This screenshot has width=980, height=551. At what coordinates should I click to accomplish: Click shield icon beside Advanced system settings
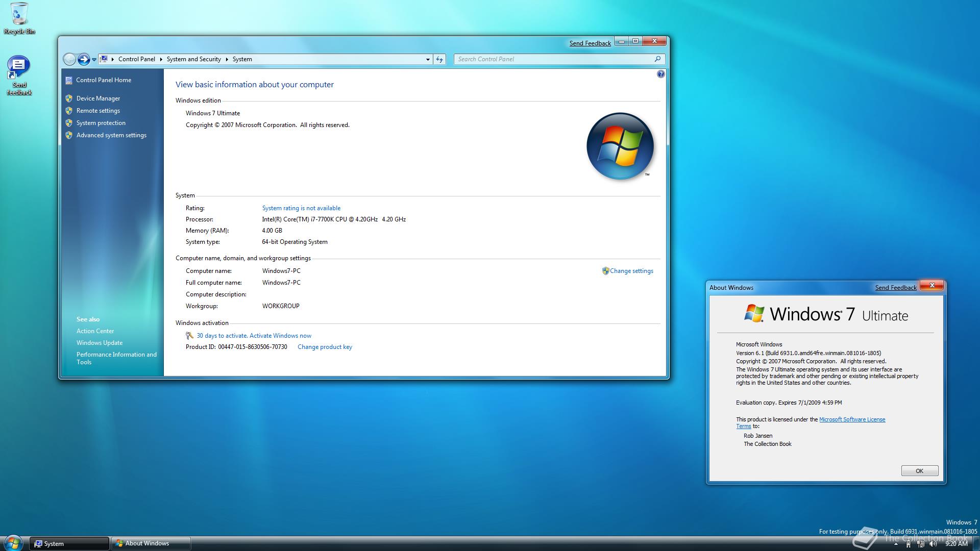click(69, 135)
